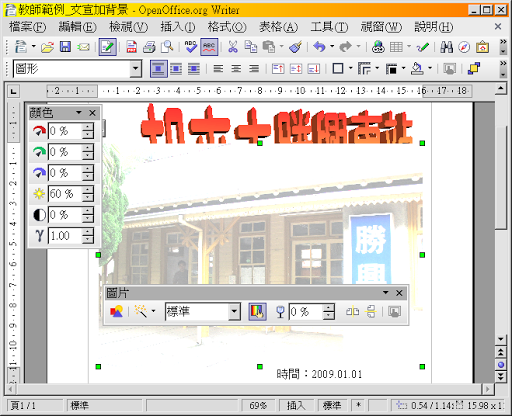Open the 格式(O) menu

point(227,27)
